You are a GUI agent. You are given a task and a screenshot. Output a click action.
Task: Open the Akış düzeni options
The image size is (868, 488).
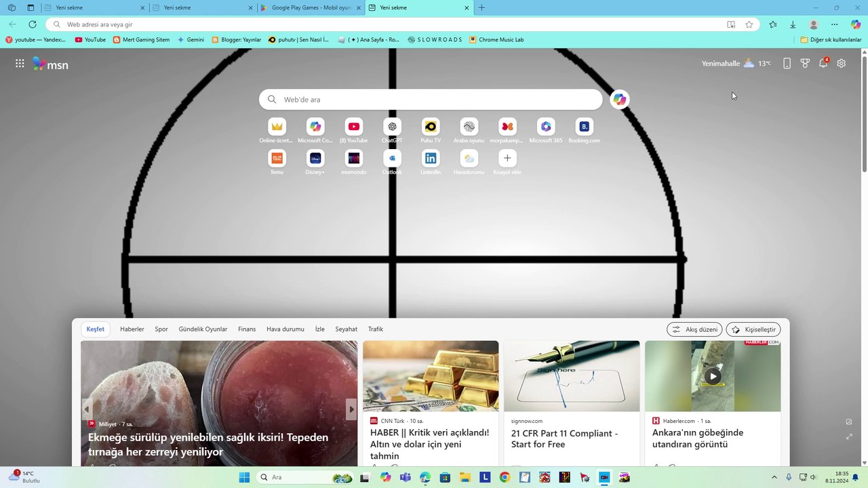click(x=694, y=329)
